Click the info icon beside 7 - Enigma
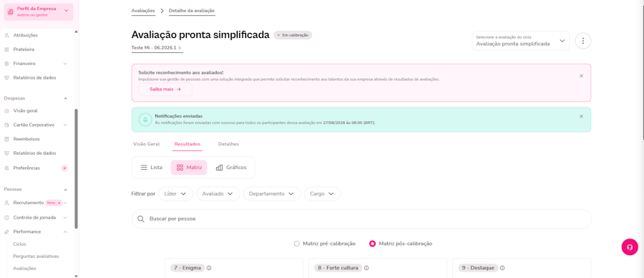644x278 pixels. coord(209,268)
